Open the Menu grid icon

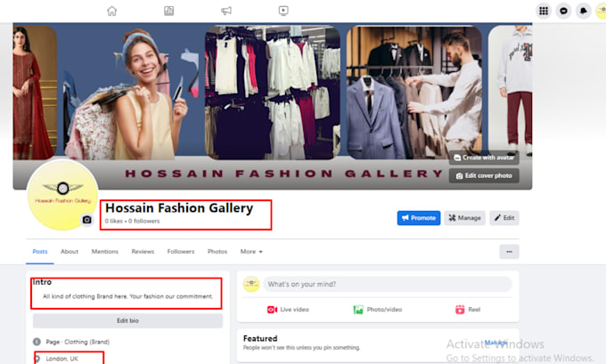544,11
